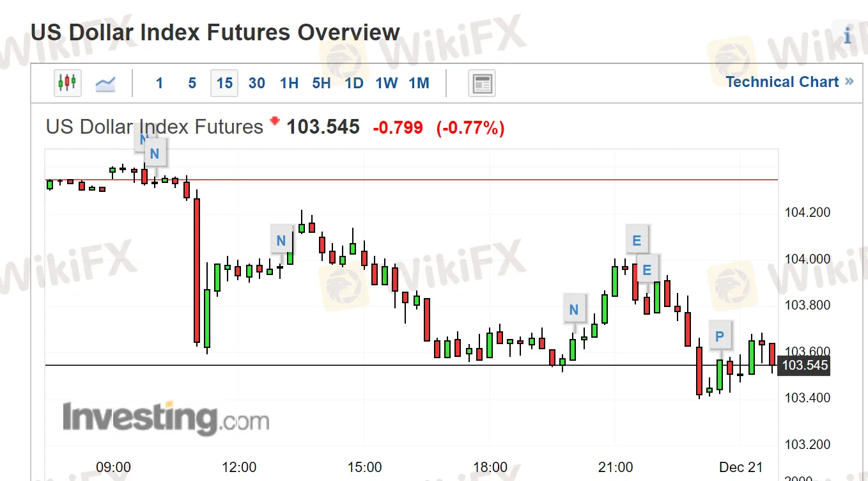The image size is (868, 481).
Task: Set chart interval to 1M
Action: 419,83
